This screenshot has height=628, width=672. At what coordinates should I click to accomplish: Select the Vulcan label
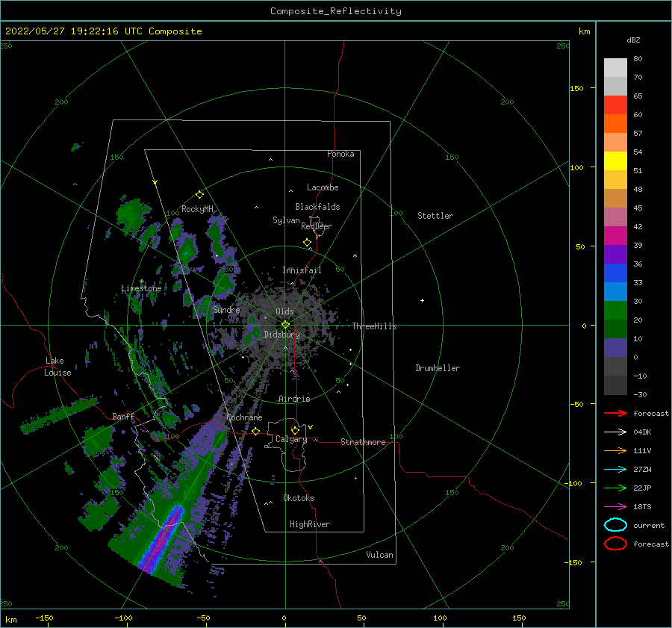(x=380, y=555)
